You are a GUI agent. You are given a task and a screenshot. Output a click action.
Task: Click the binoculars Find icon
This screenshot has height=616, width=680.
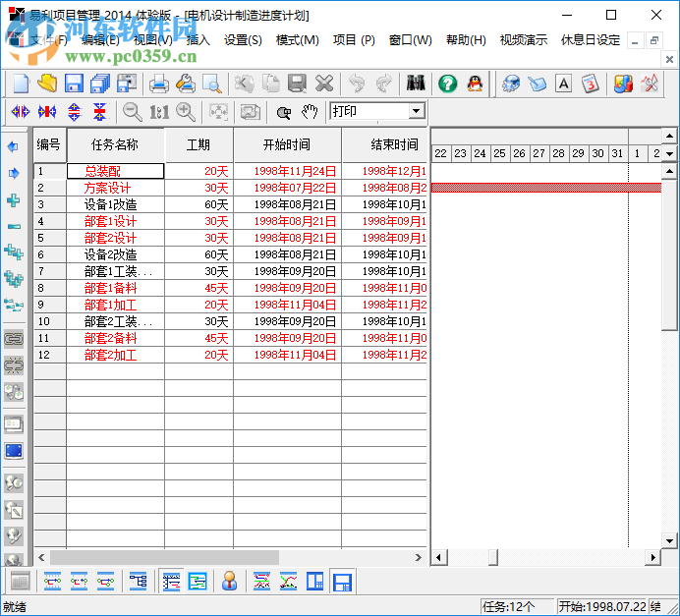click(416, 83)
